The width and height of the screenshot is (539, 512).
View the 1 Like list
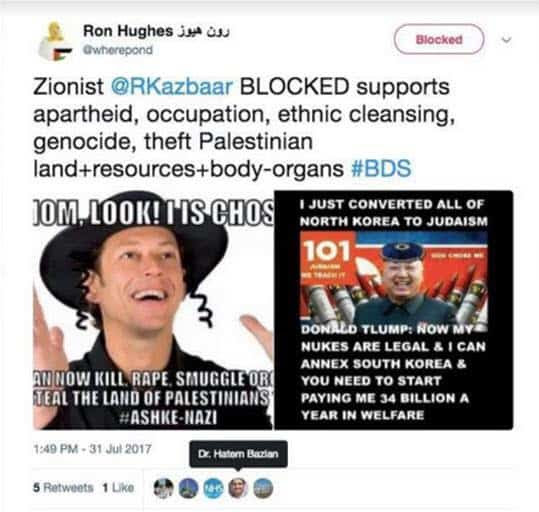coord(118,488)
